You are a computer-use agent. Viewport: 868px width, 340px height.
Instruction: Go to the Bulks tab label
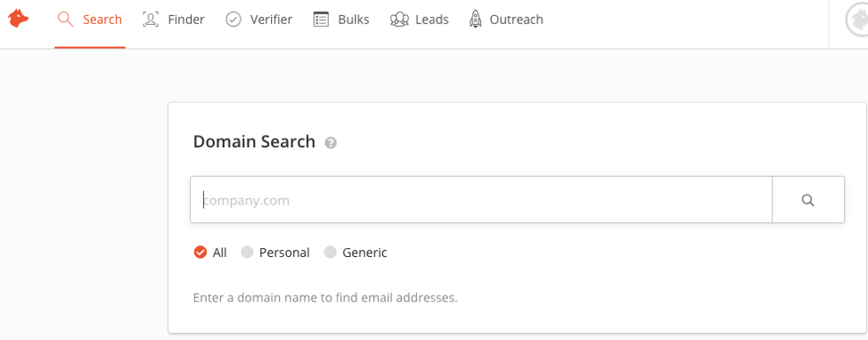click(x=354, y=20)
